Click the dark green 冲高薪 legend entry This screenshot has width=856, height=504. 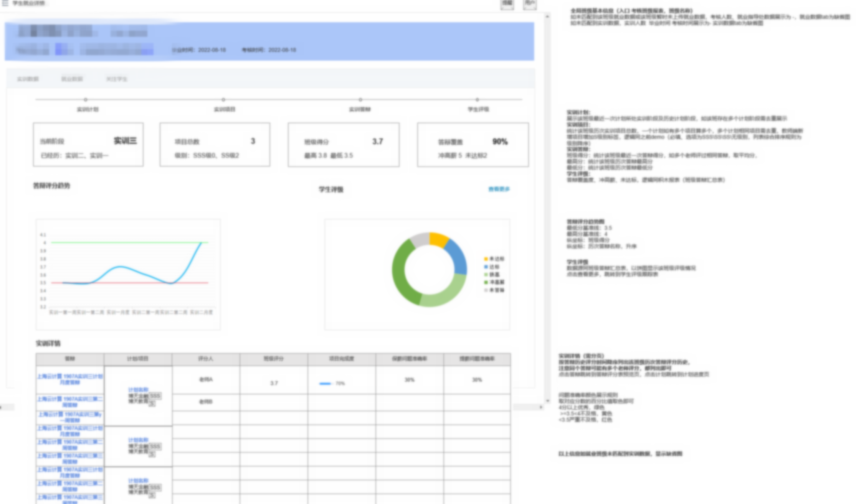(x=494, y=282)
